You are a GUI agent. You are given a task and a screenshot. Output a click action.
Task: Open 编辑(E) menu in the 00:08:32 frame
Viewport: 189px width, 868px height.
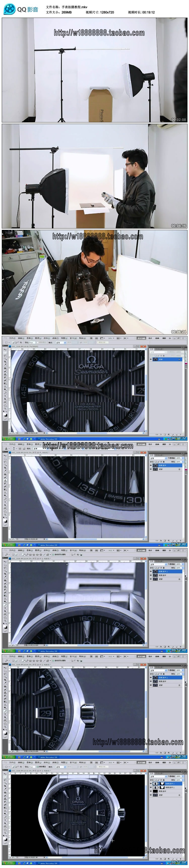coord(21,338)
